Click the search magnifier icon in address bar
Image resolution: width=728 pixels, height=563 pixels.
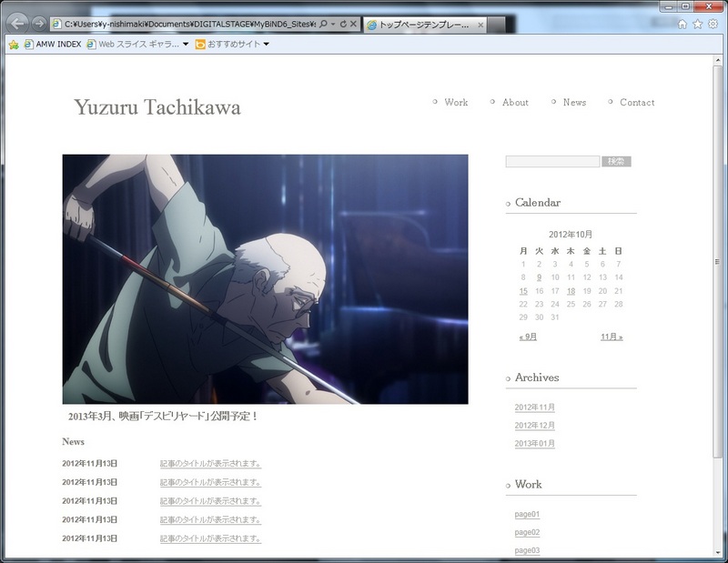point(324,24)
